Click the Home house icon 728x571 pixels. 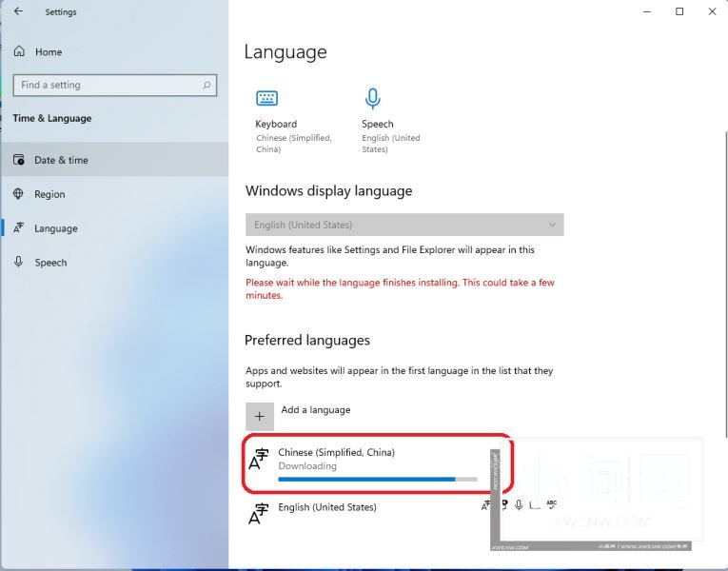tap(19, 51)
